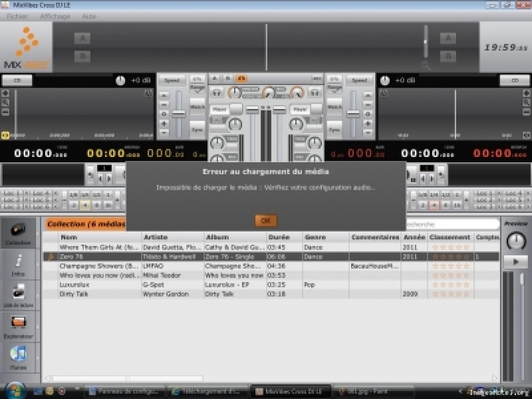Adjust the right deck pitch slider
532x399 pixels.
(353, 114)
